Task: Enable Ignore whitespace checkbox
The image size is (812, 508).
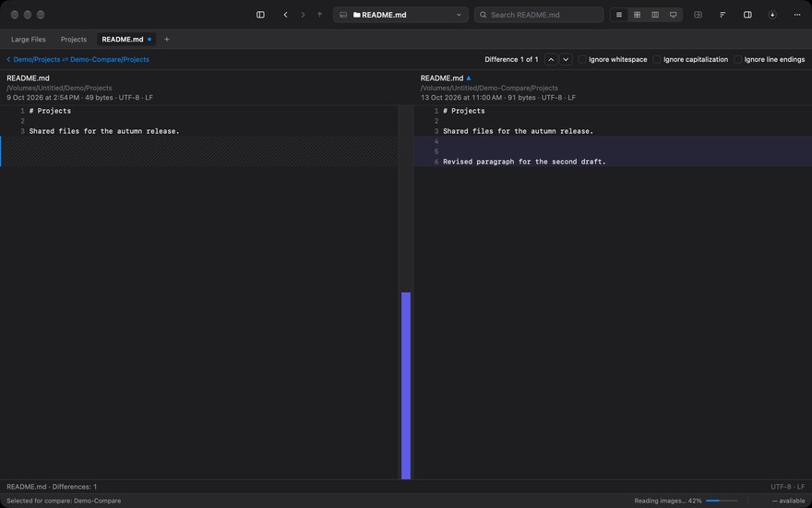Action: click(x=582, y=60)
